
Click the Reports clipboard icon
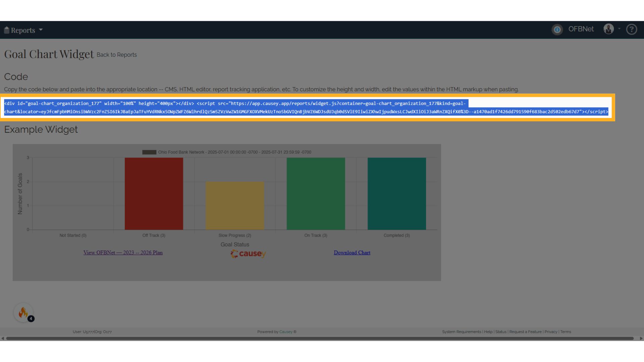[6, 30]
